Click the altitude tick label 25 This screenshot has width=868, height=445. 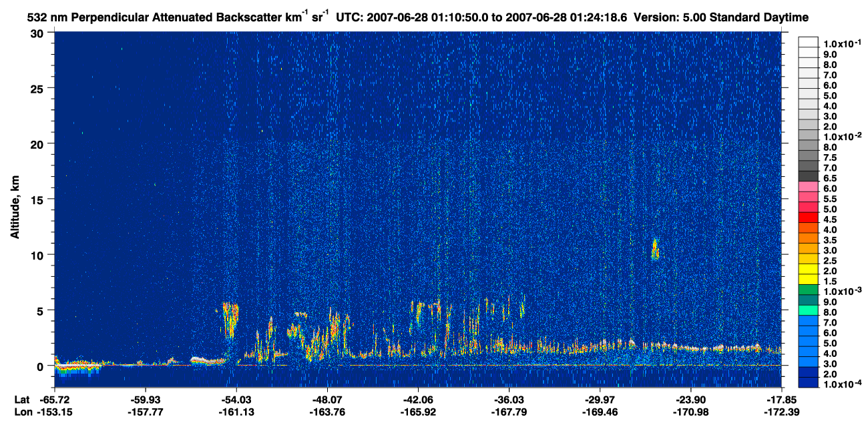point(39,89)
